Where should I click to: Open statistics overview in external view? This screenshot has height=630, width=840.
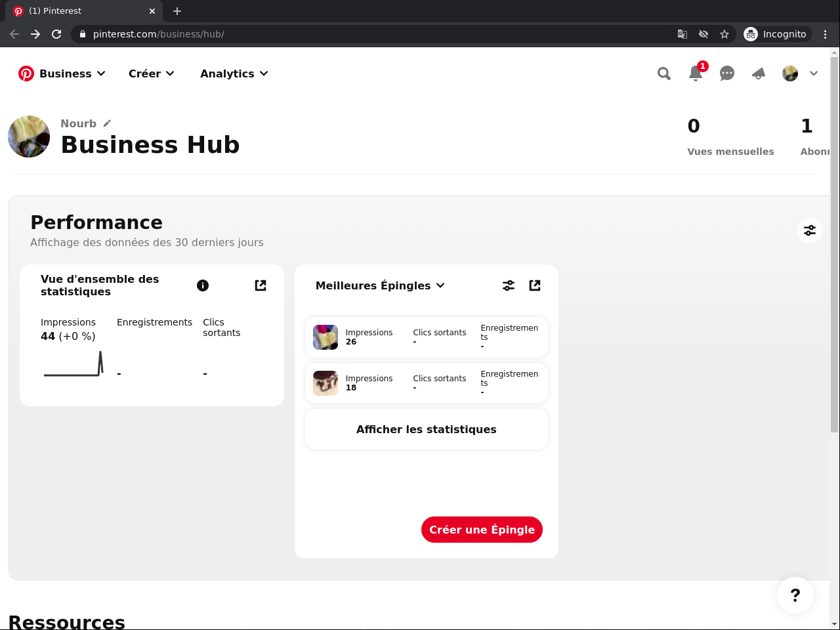[x=261, y=285]
